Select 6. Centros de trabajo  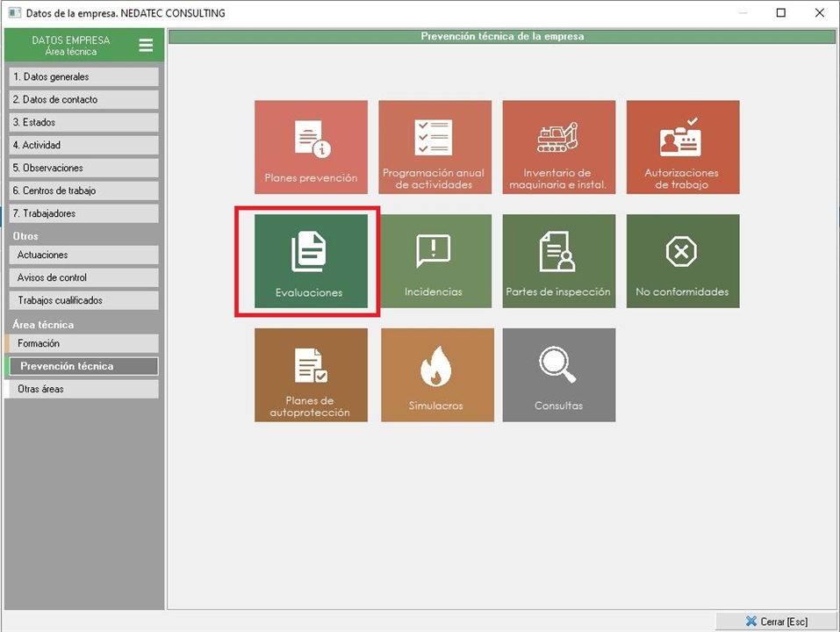pyautogui.click(x=83, y=190)
